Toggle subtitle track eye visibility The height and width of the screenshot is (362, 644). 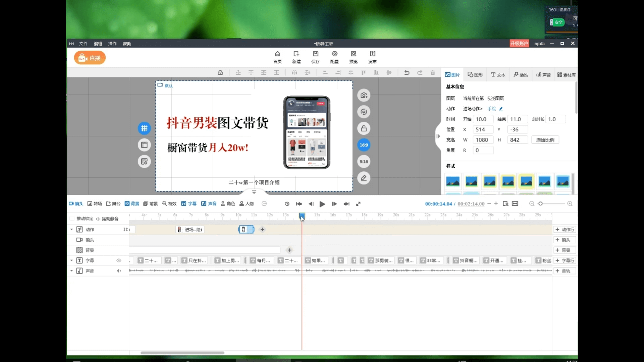[118, 260]
